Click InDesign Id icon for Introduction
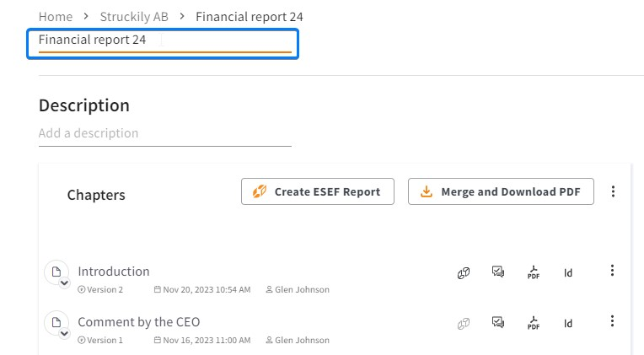 (x=568, y=273)
